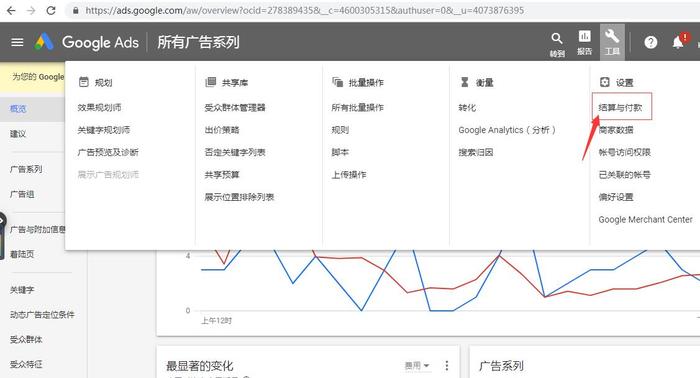Open the hamburger navigation menu
This screenshot has height=378, width=700.
[17, 42]
